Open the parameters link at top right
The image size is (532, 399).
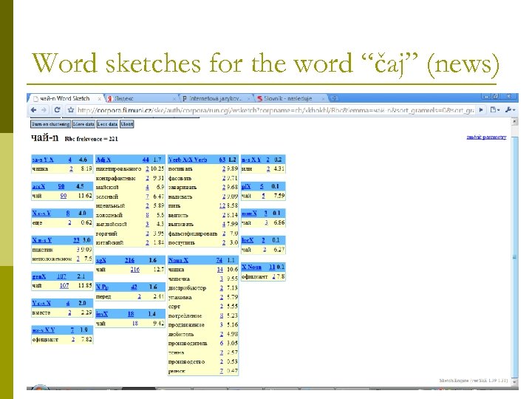pos(486,137)
